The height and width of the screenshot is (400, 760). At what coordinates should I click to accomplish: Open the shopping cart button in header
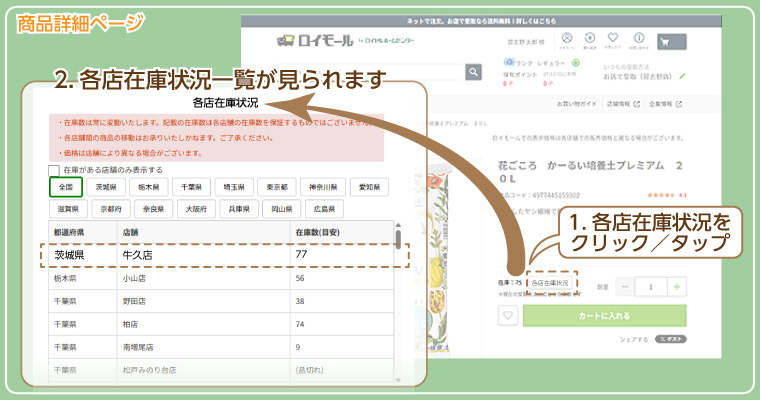[672, 42]
